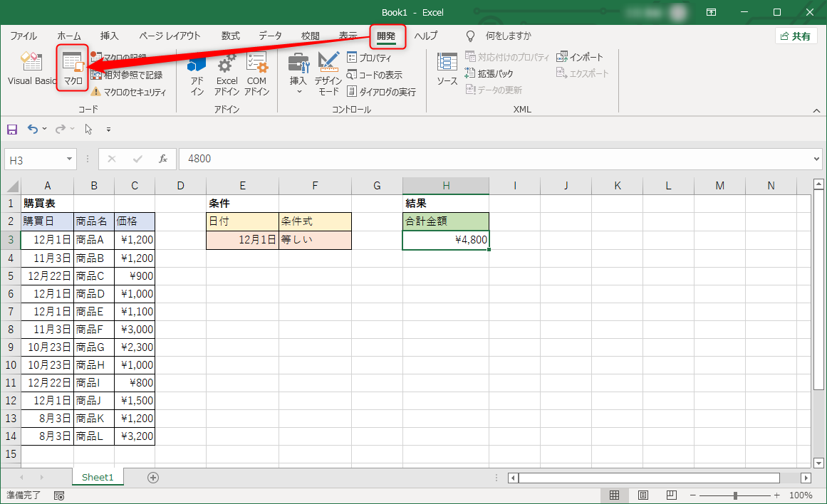This screenshot has width=827, height=504.
Task: Switch to the Sheet1 worksheet tab
Action: (x=98, y=477)
